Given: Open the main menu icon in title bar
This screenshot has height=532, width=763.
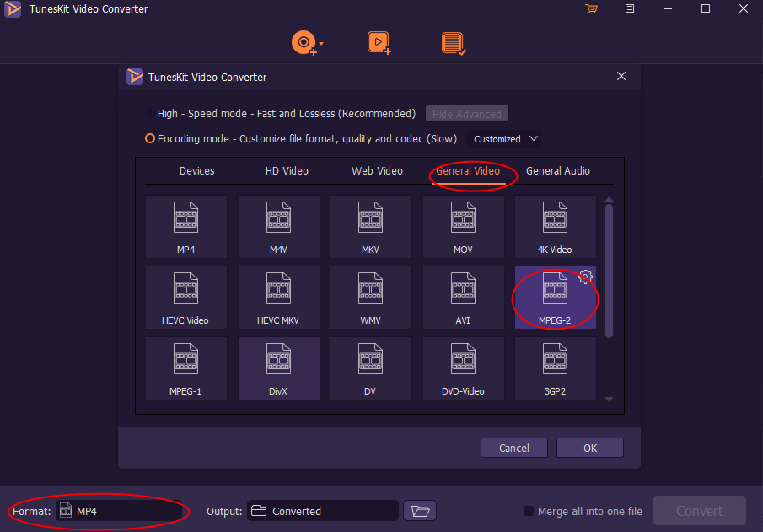Looking at the screenshot, I should 629,8.
